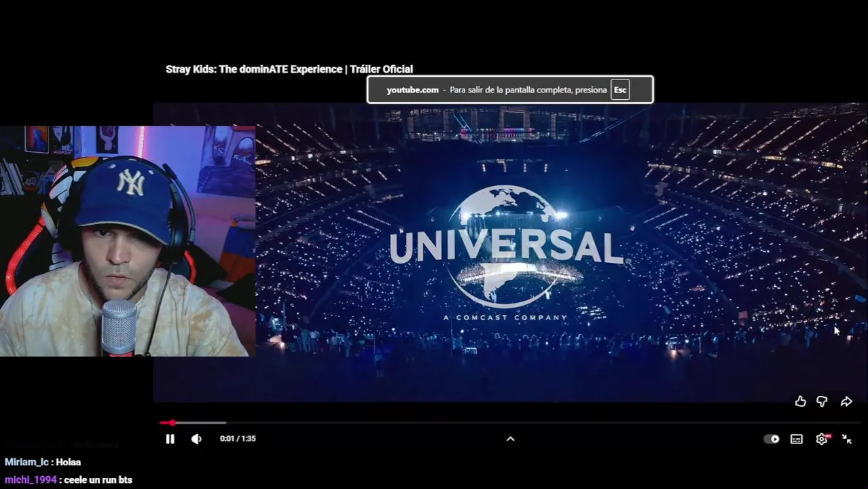Click the video title Stray Kids: The dominATE Experience

pyautogui.click(x=289, y=69)
